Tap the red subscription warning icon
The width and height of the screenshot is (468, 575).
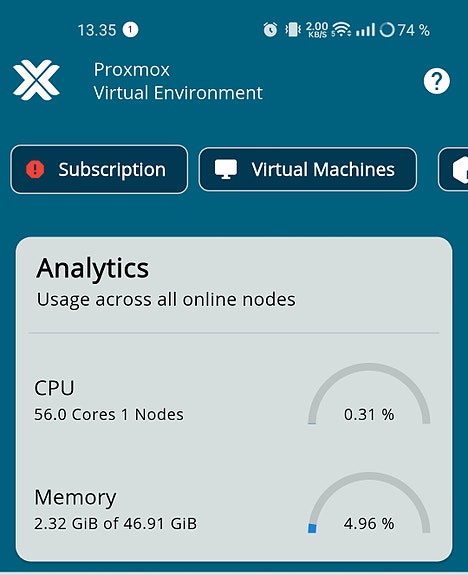35,169
